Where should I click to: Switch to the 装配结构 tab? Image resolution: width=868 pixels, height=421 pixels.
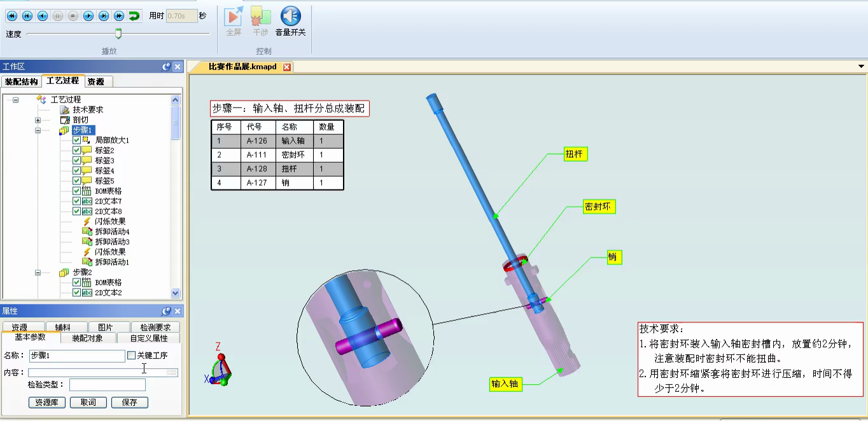pos(21,81)
